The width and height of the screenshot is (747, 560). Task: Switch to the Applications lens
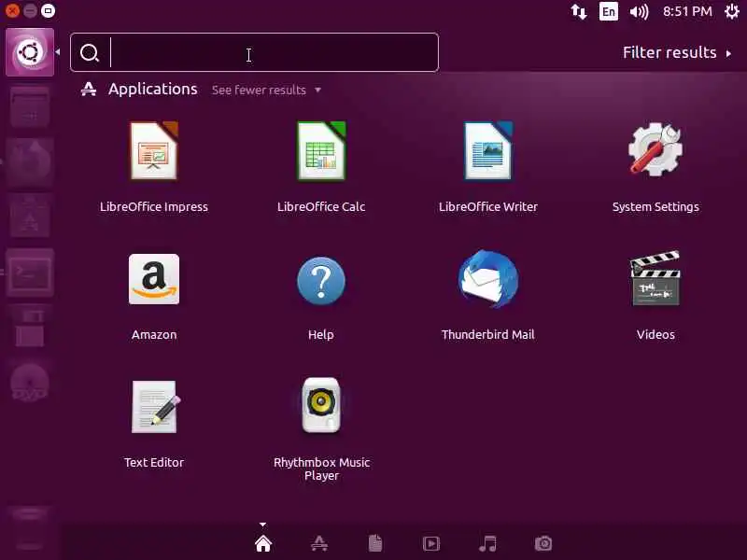[x=319, y=543]
